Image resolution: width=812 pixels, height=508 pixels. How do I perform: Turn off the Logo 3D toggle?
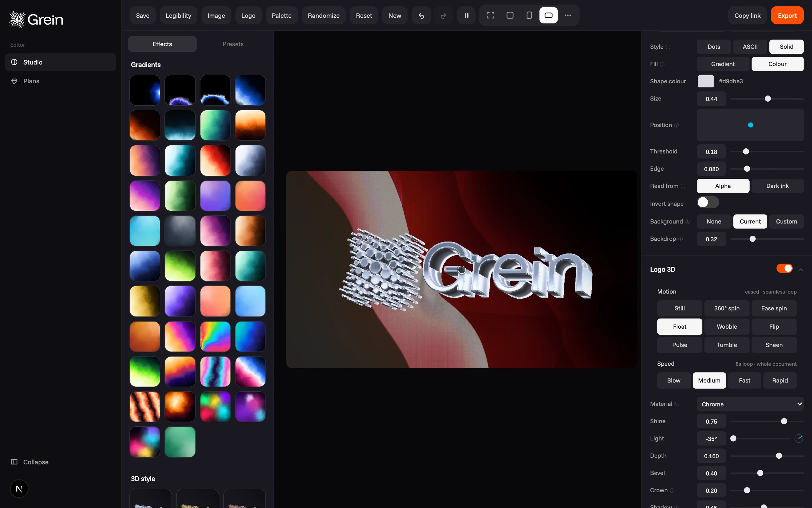tap(784, 269)
